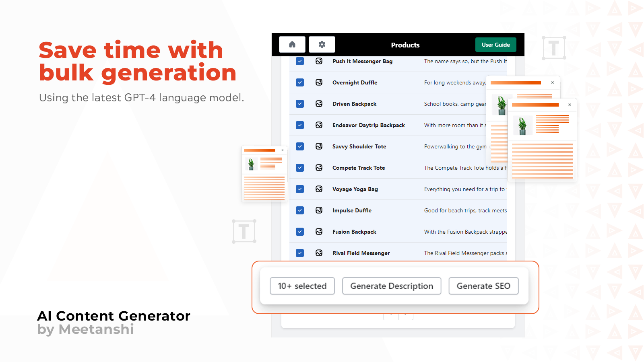Uncheck the Rival Field Messenger checkbox
Viewport: 644px width, 362px height.
coord(300,253)
